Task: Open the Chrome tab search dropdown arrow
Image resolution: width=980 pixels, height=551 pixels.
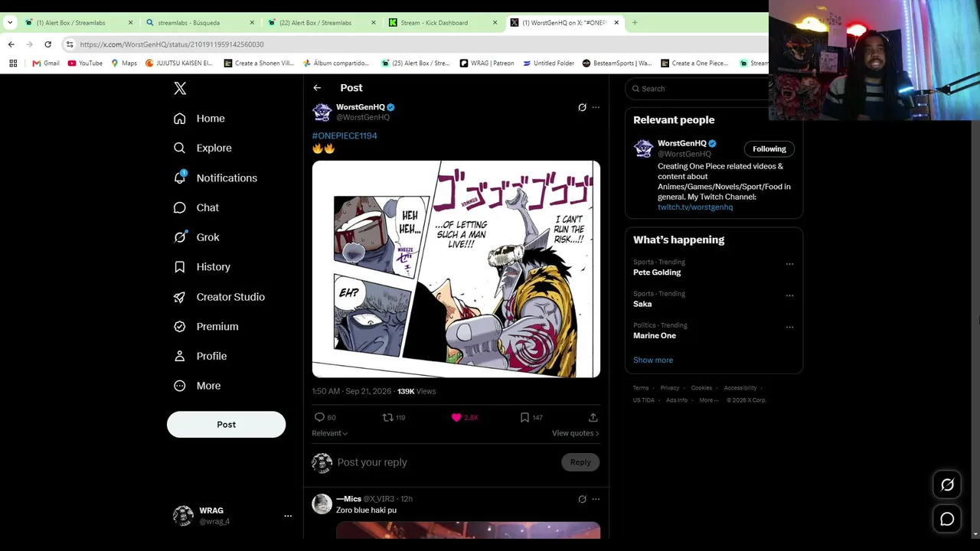Action: point(10,23)
